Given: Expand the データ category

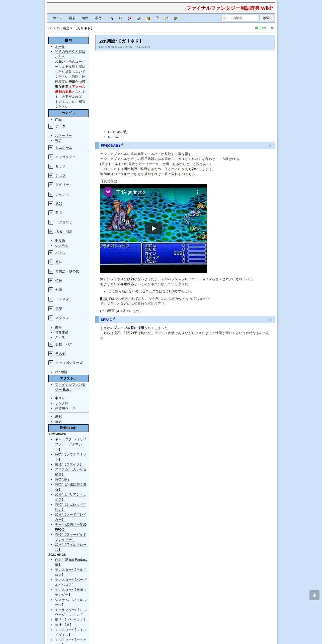Looking at the screenshot, I should pos(51,126).
